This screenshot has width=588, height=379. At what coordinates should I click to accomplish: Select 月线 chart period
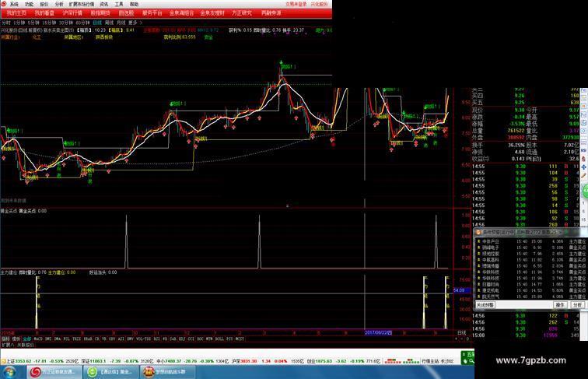click(x=121, y=23)
